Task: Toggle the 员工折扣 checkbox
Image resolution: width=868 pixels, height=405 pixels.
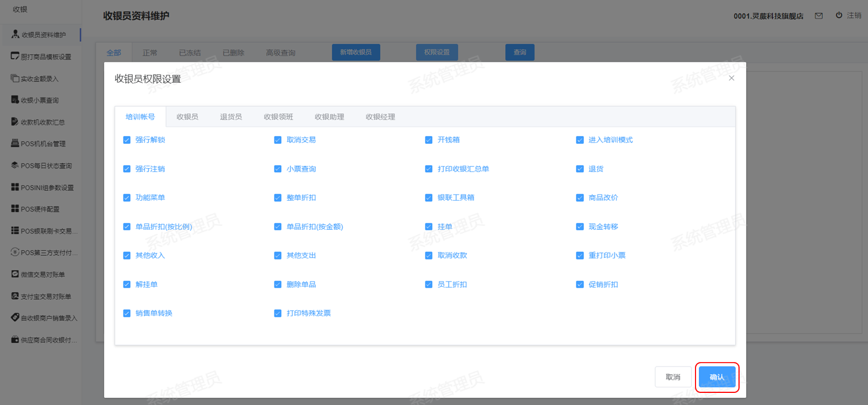Action: (429, 284)
